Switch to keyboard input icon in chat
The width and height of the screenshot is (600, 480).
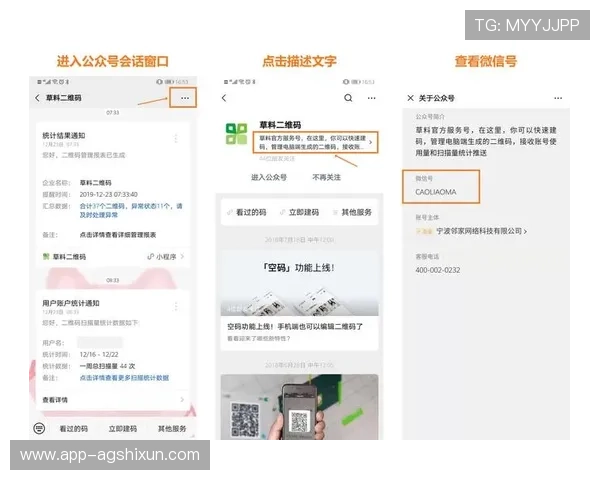pos(39,428)
